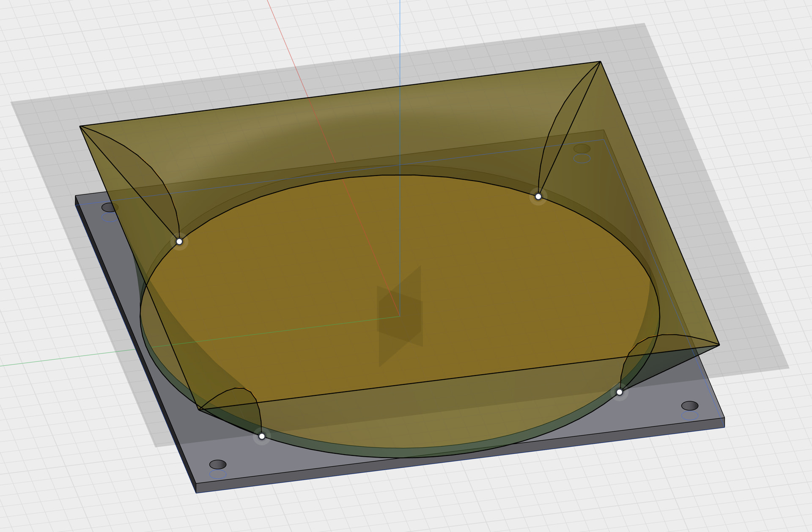Select the bottom-left corner of loft square
The height and width of the screenshot is (532, 812).
(x=199, y=409)
